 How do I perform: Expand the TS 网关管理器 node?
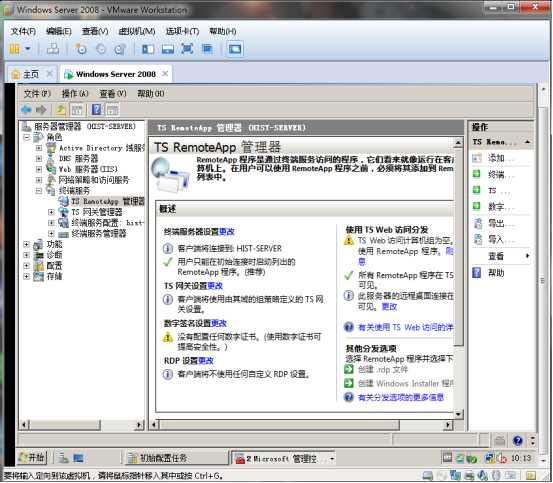(x=51, y=212)
